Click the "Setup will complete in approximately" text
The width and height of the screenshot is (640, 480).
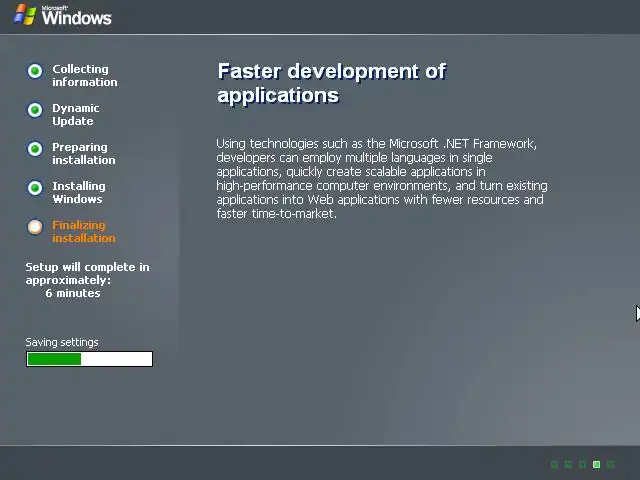[87, 273]
